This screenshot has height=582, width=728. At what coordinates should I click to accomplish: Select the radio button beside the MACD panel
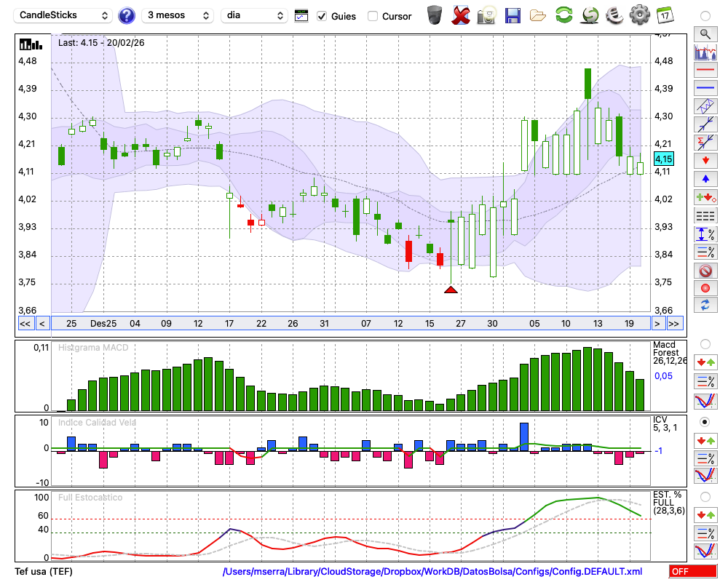click(705, 343)
